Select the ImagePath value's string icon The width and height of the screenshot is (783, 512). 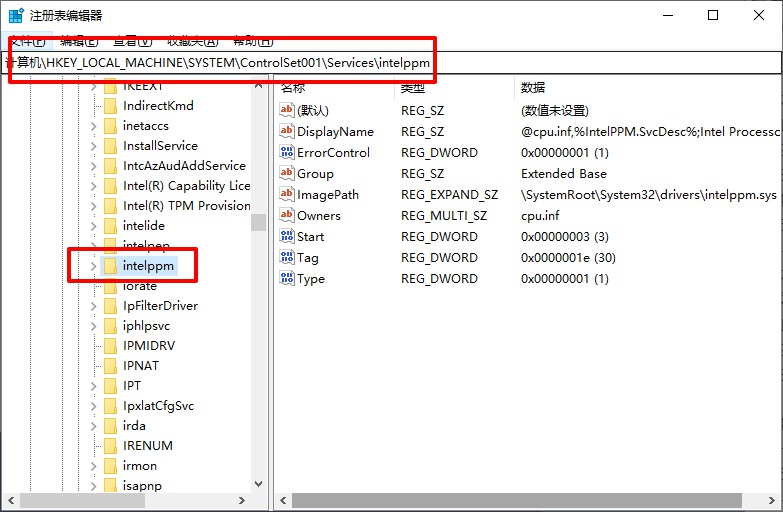[x=287, y=194]
